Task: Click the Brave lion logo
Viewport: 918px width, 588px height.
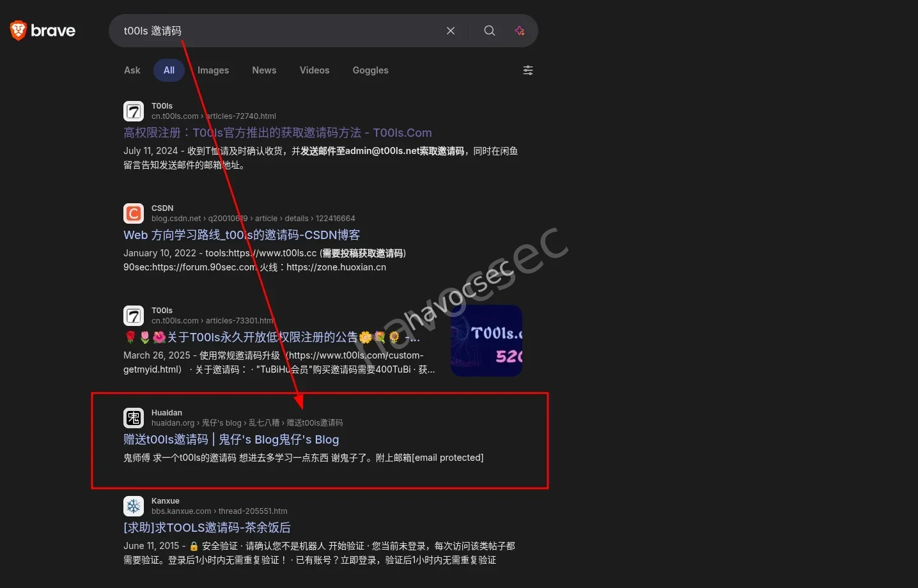Action: pos(17,29)
